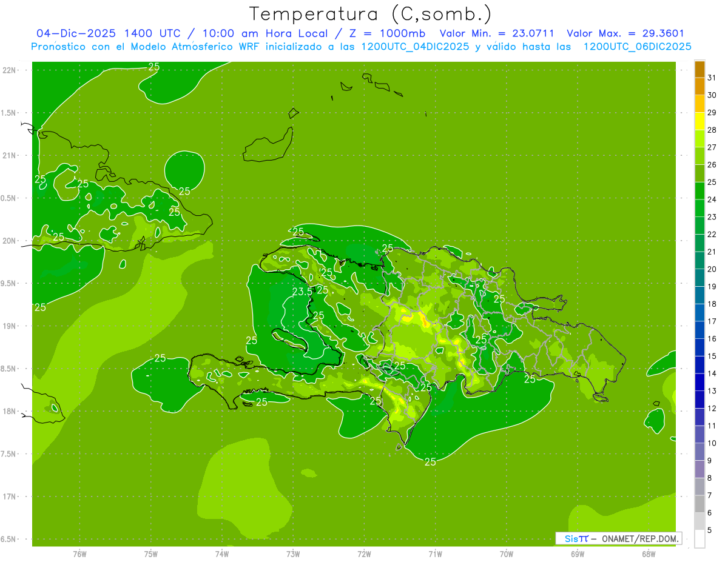
Task: Click the '68W' longitude axis label
Action: click(649, 554)
